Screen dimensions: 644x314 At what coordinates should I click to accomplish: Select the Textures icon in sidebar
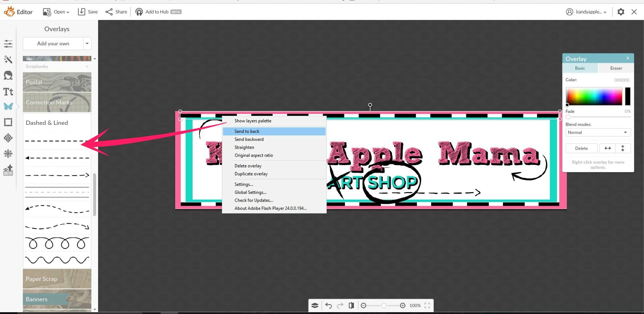(8, 138)
